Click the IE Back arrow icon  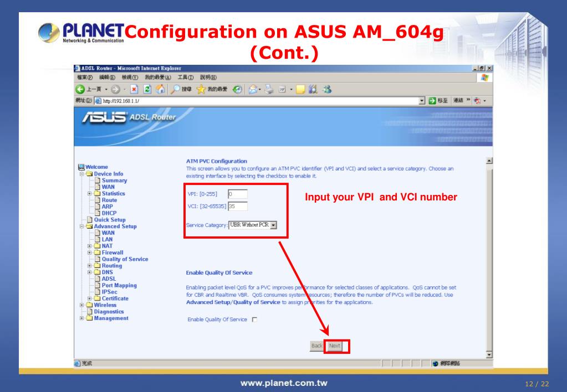click(80, 89)
